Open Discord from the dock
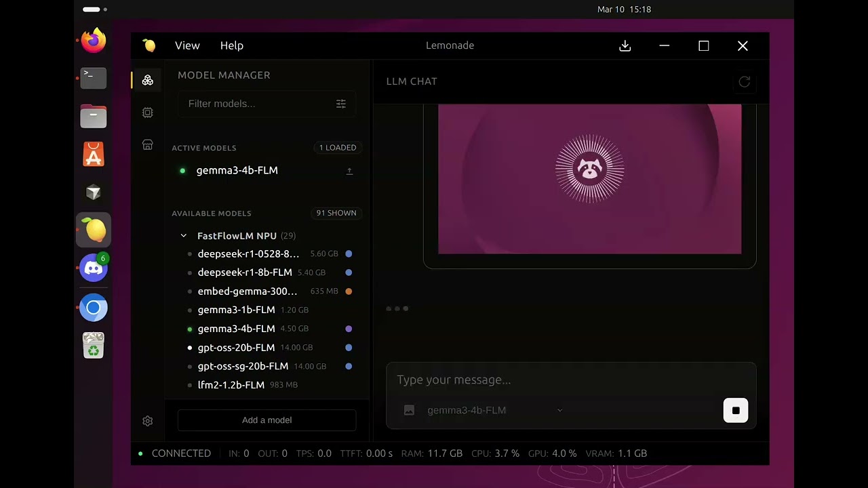 click(x=94, y=268)
